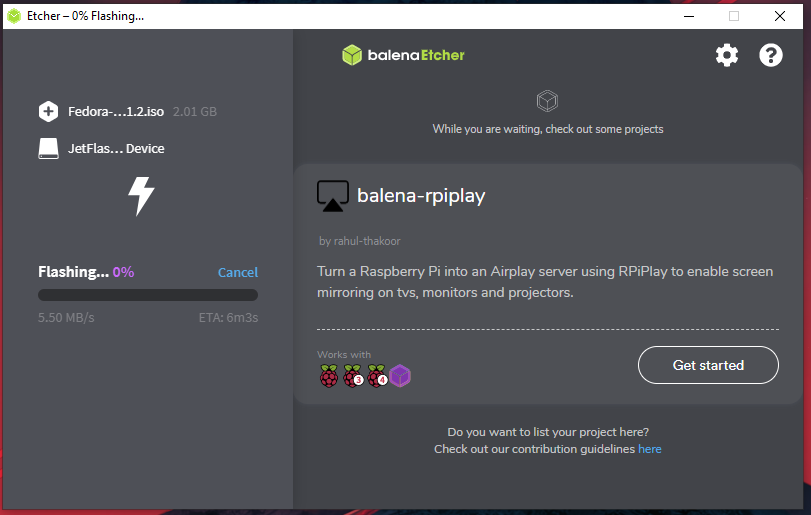The height and width of the screenshot is (515, 811).
Task: Click the balena-rpiplay project title
Action: tap(421, 196)
